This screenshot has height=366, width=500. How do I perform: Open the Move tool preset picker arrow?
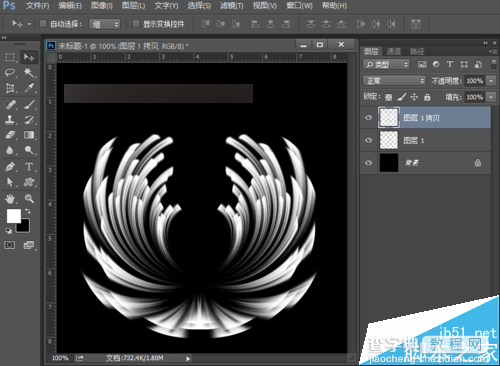tap(29, 24)
